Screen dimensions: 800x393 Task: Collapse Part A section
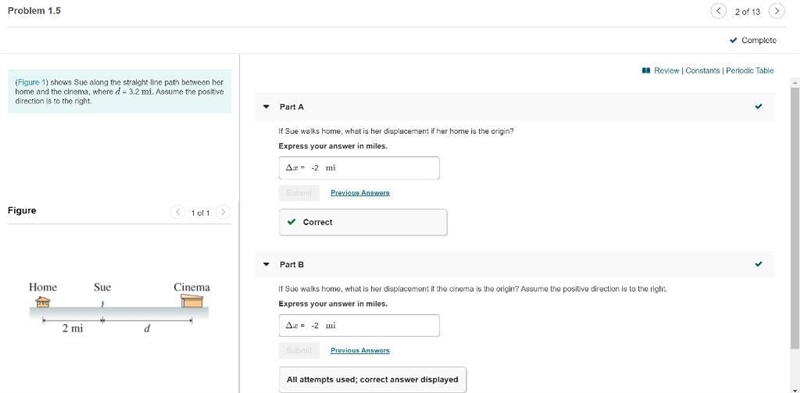coord(265,107)
